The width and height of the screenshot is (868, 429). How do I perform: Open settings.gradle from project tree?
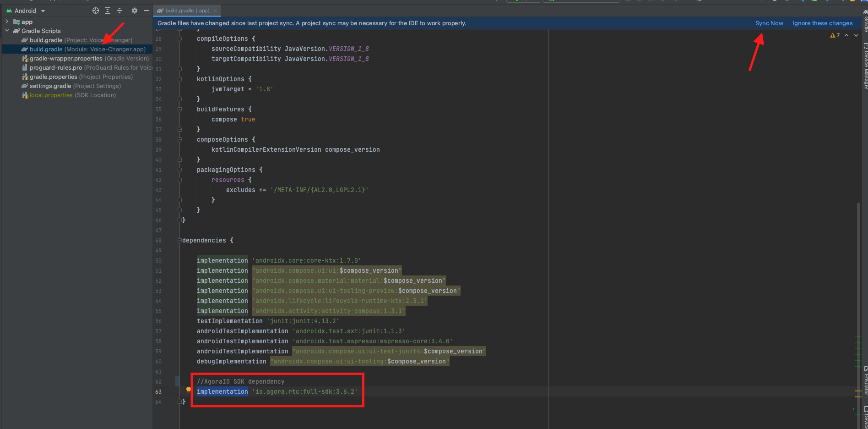point(50,86)
